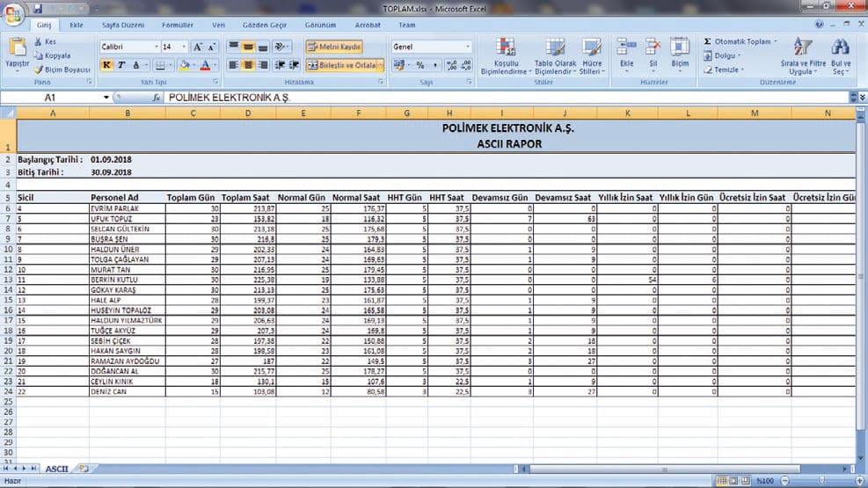Viewport: 868px width, 488px height.
Task: Open the Excel help question mark
Action: [x=820, y=25]
